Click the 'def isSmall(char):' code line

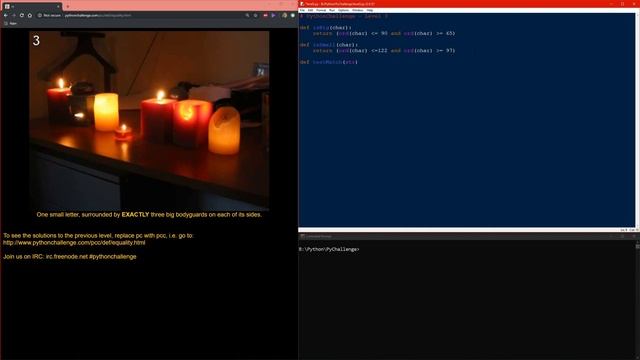coord(329,45)
